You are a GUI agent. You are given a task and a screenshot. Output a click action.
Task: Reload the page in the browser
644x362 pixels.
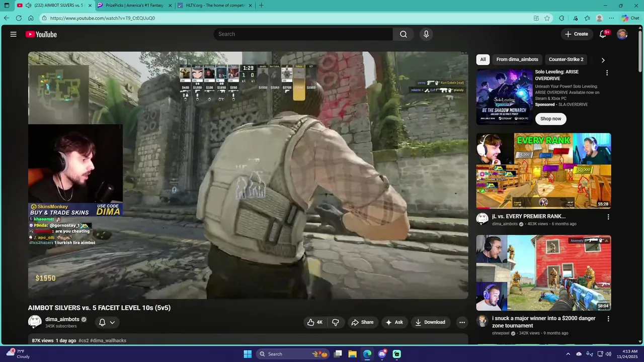[x=19, y=18]
